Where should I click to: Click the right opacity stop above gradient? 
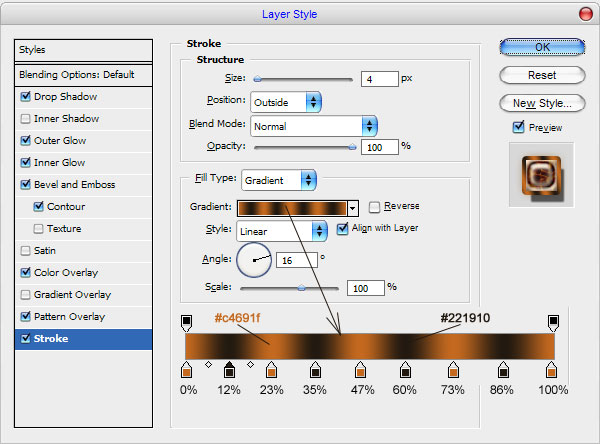click(x=553, y=323)
